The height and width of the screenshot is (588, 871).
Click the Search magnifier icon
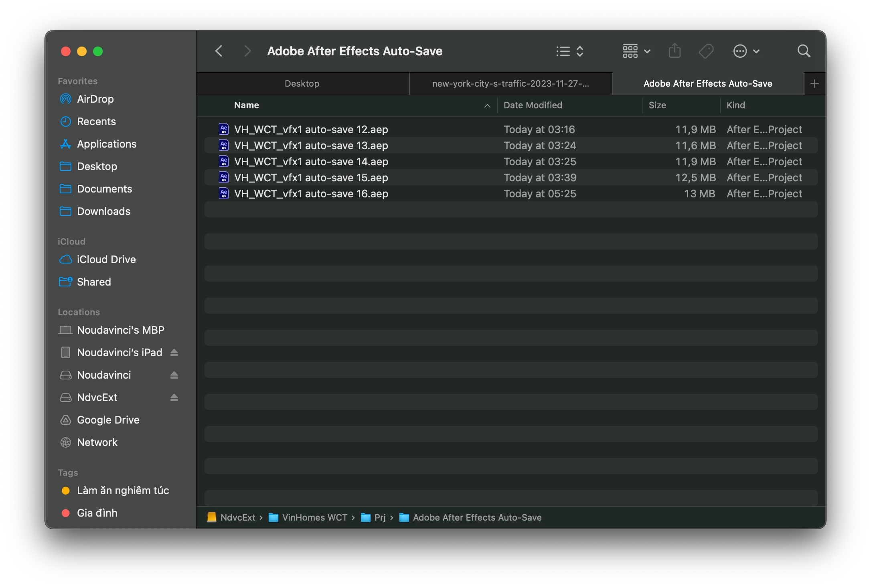(804, 51)
